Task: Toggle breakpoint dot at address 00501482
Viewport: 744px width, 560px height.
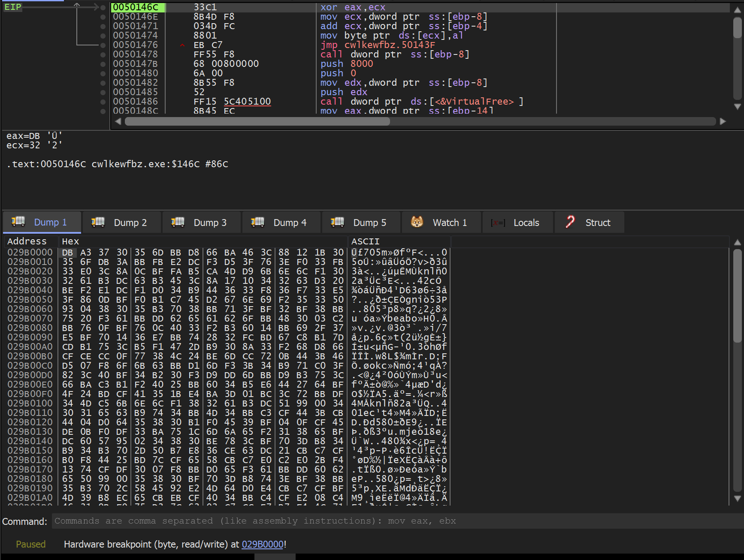Action: (103, 83)
